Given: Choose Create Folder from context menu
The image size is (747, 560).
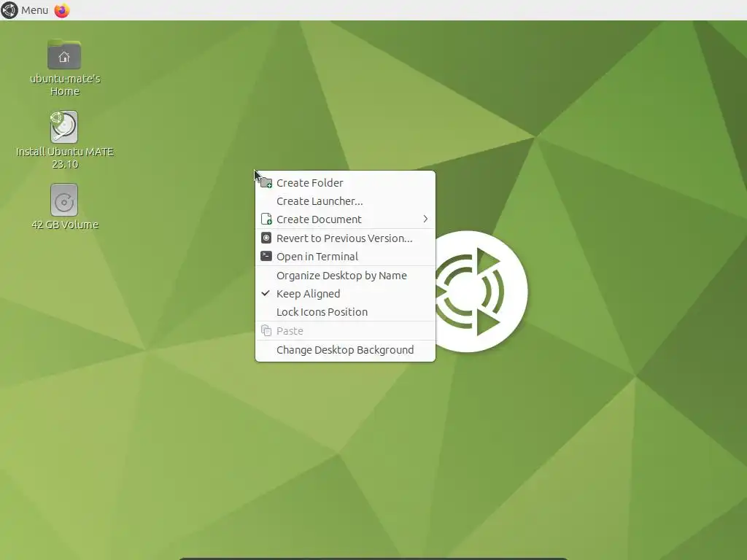Looking at the screenshot, I should 345,183.
